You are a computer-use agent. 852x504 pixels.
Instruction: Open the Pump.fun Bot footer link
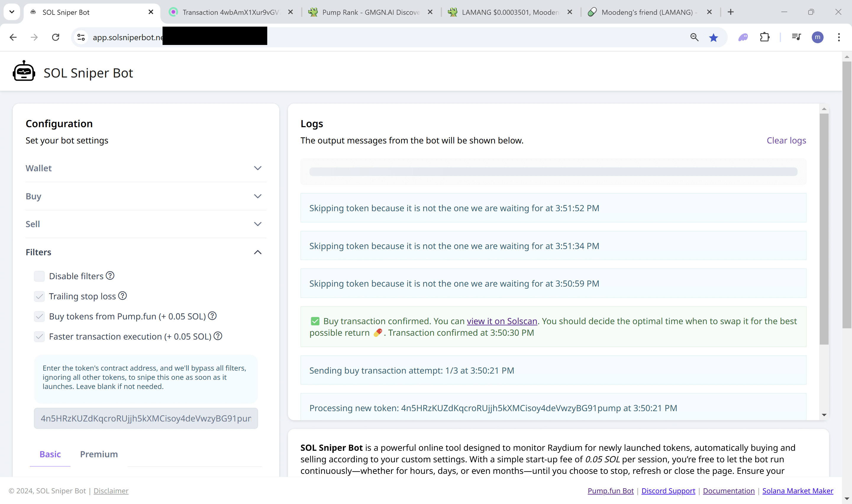coord(611,490)
